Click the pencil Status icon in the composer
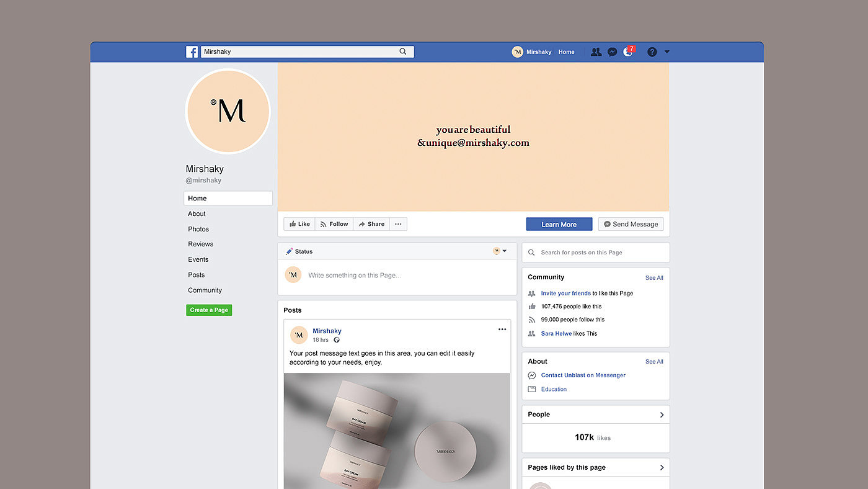The height and width of the screenshot is (489, 868). coord(289,251)
